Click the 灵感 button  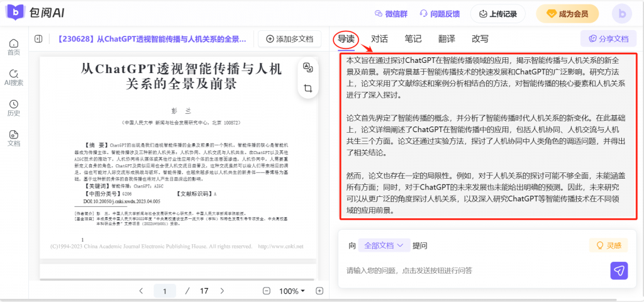[x=609, y=246]
